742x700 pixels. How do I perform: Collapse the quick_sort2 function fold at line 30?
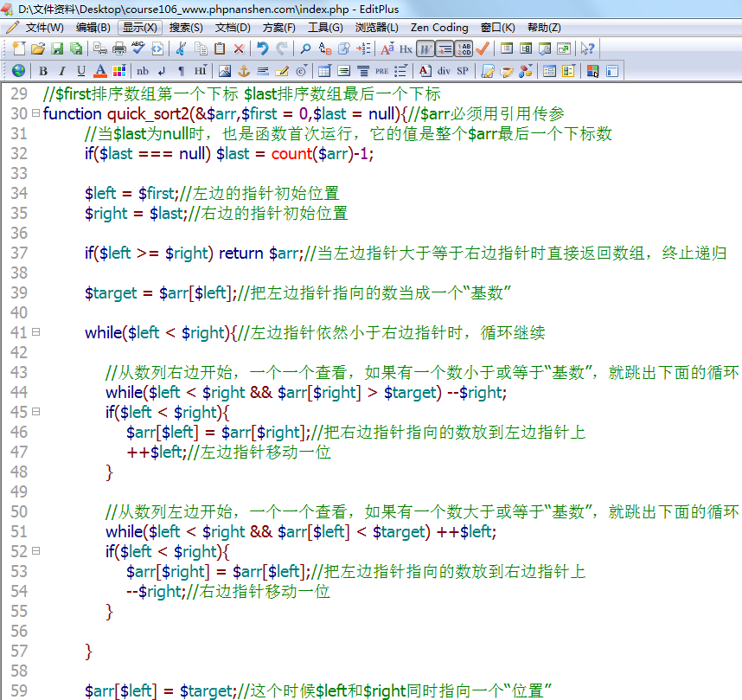(36, 113)
